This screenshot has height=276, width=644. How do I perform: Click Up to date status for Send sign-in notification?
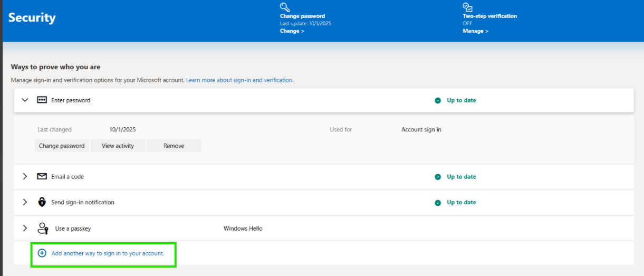[461, 203]
